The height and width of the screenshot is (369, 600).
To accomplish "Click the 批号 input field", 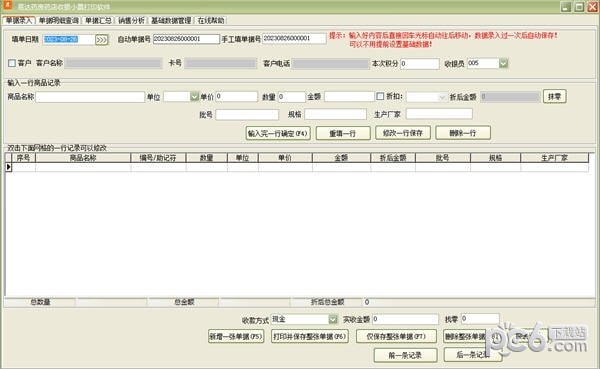I will pos(247,114).
